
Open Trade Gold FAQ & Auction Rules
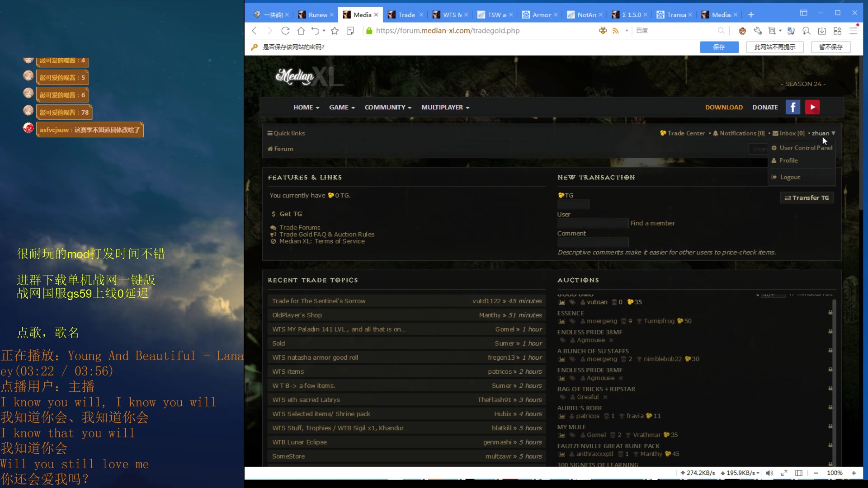[326, 235]
